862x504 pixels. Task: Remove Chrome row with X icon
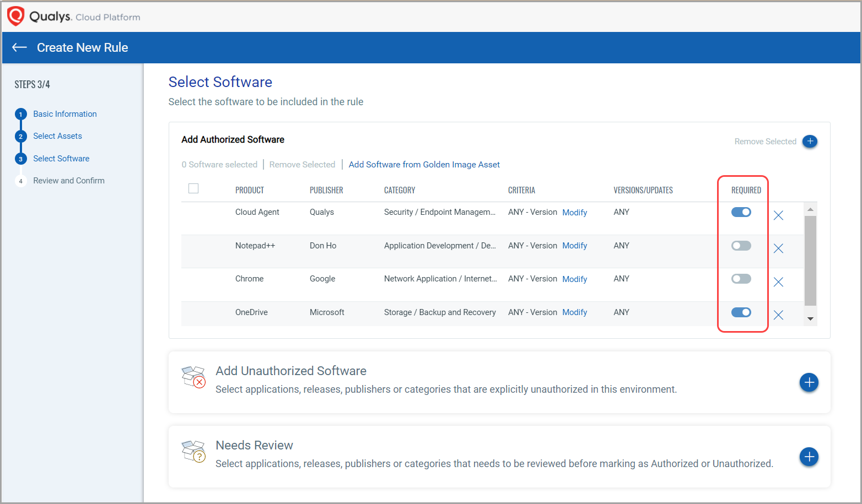[778, 282]
